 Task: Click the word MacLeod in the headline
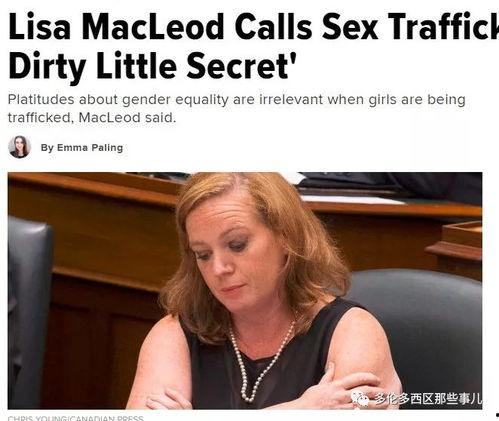pos(153,27)
